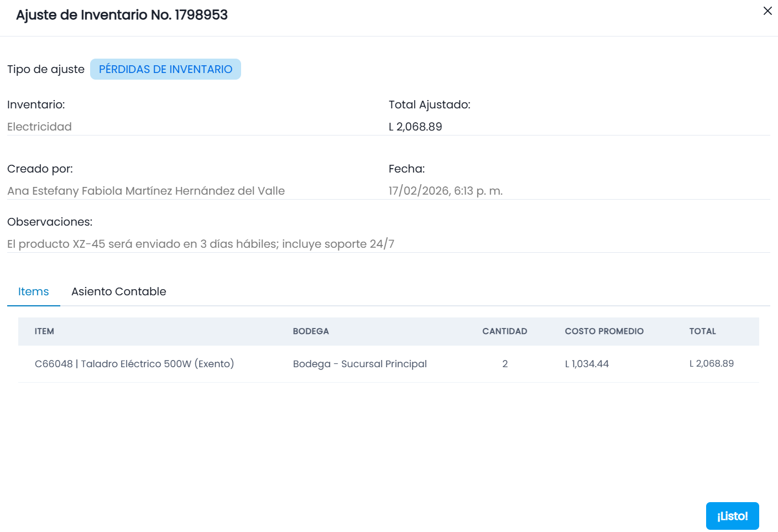Click the dialog title Ajuste de Inventario No. 1798953
Viewport: 778px width, 532px height.
(122, 15)
